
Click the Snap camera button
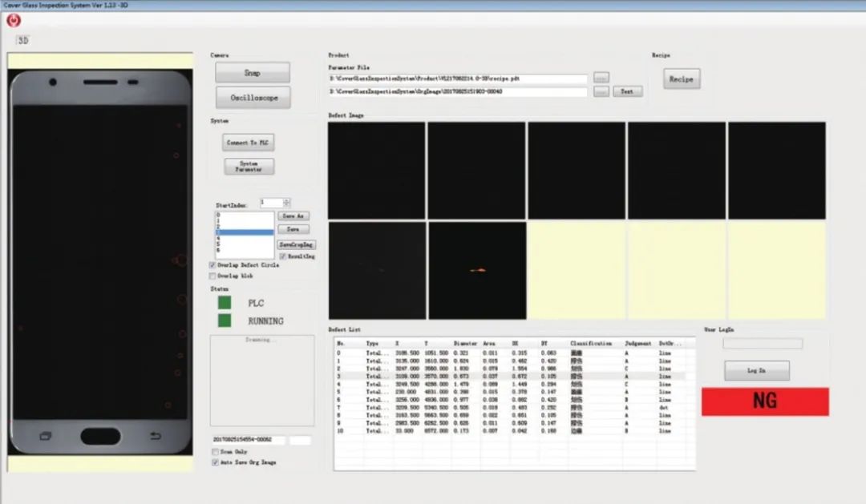253,73
